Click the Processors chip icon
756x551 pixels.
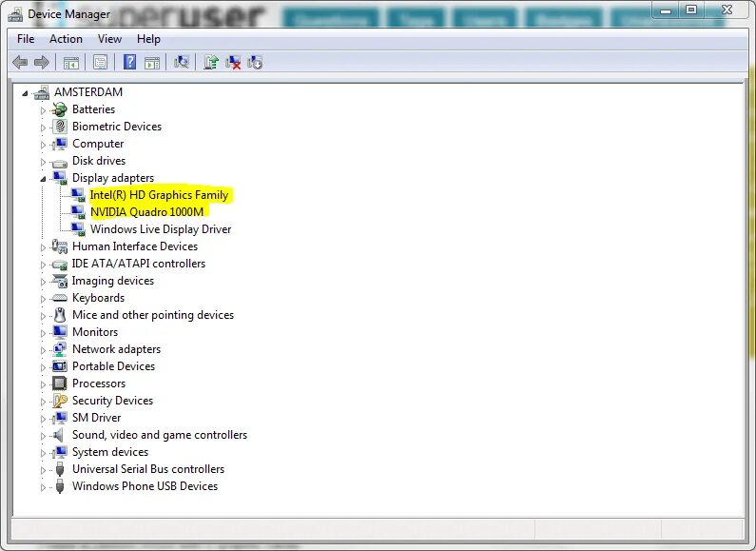tap(59, 384)
